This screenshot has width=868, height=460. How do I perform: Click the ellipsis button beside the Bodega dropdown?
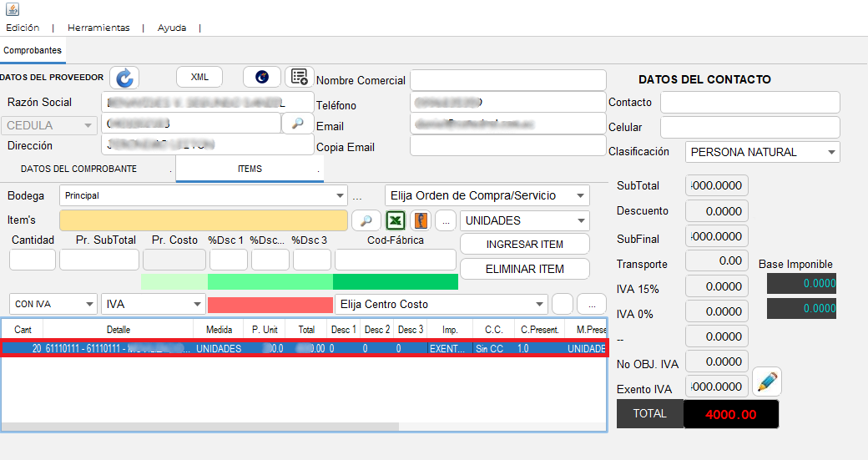coord(357,196)
